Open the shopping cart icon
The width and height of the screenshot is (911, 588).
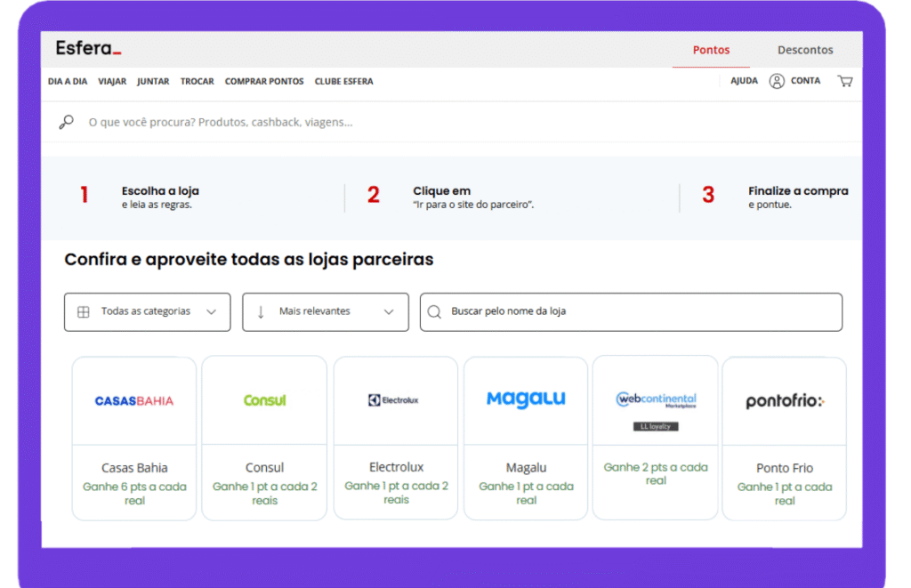(845, 81)
